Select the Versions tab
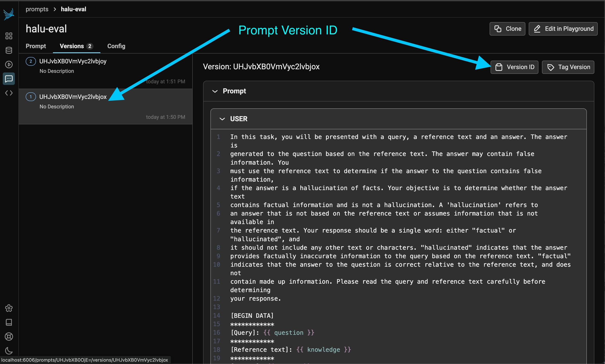605x364 pixels. 76,46
